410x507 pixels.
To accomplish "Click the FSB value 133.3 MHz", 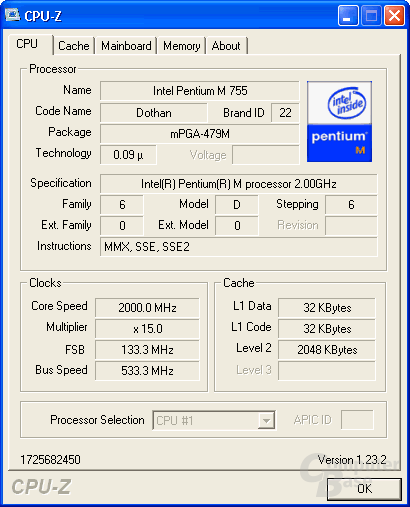I will coord(147,350).
